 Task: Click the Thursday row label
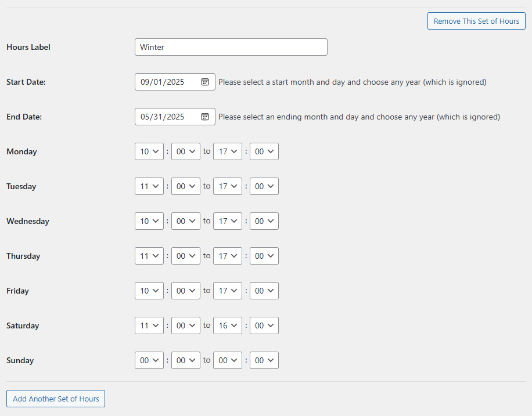click(x=23, y=256)
